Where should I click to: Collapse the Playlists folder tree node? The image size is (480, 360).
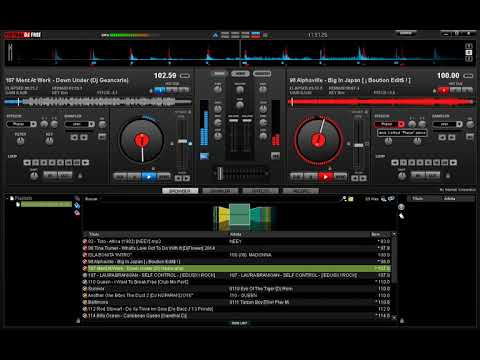click(x=7, y=198)
